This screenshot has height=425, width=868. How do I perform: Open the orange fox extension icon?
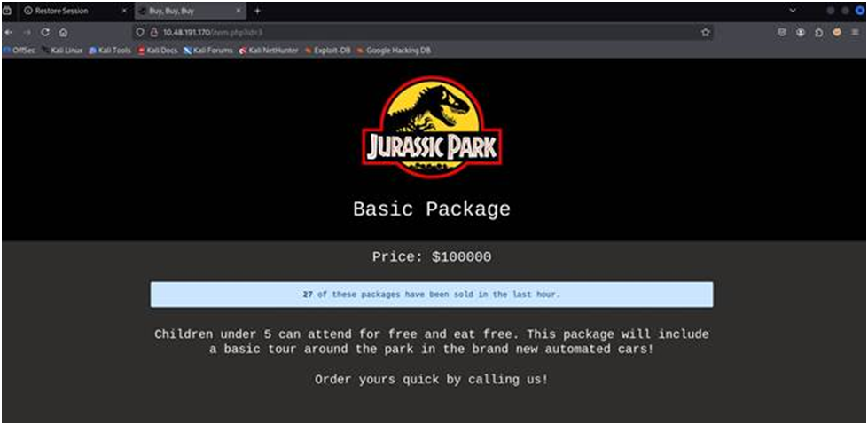(837, 33)
